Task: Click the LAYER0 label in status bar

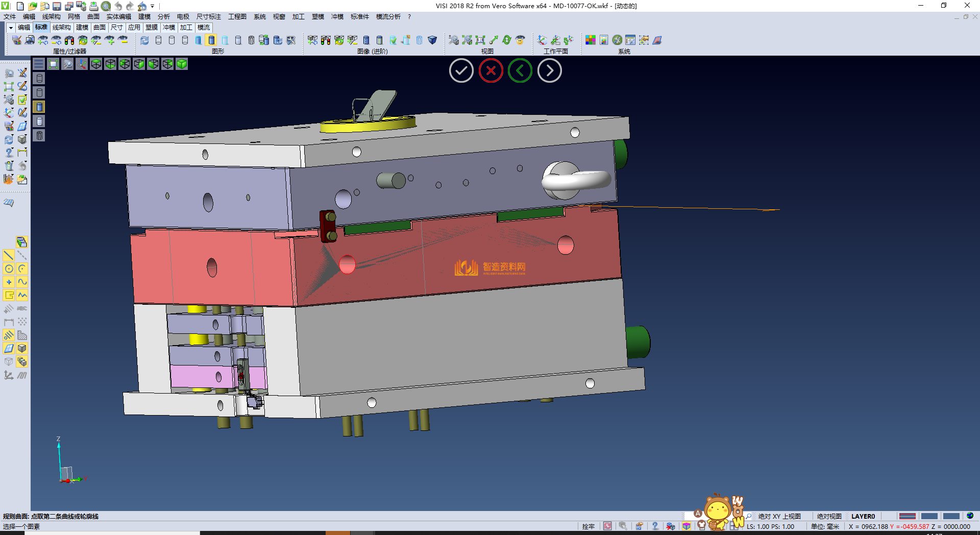Action: (x=863, y=516)
